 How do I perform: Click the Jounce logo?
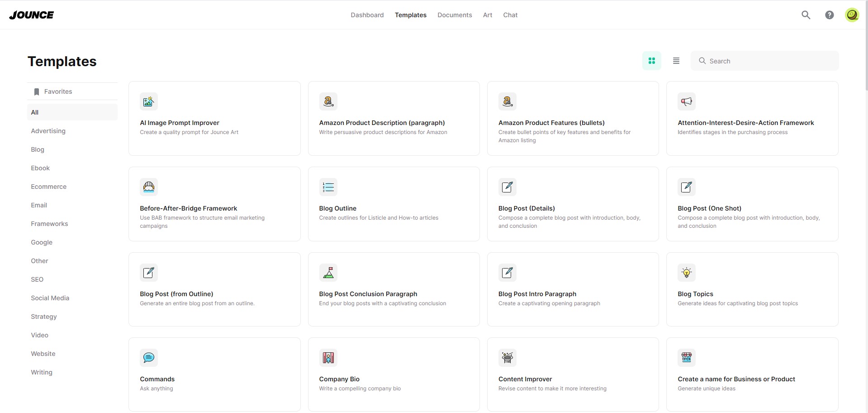(x=32, y=15)
